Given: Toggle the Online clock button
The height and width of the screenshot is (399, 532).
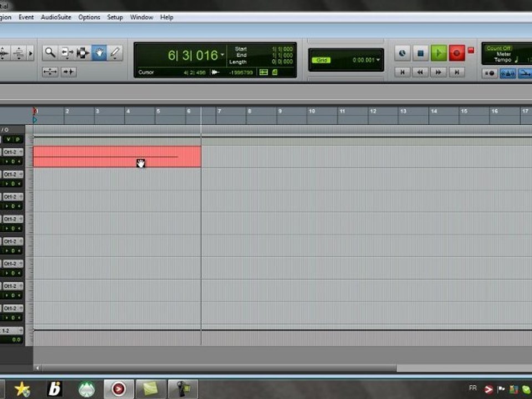Looking at the screenshot, I should click(x=402, y=53).
